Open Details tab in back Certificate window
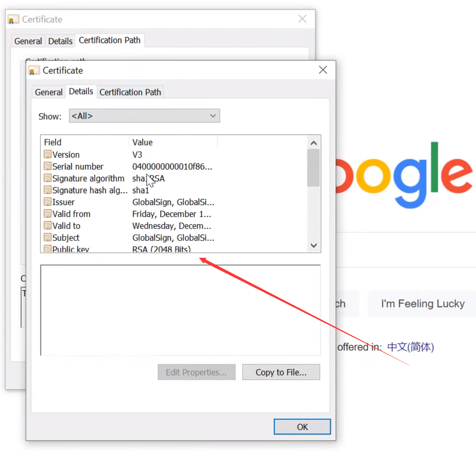Viewport: 476px width, 451px height. click(60, 41)
